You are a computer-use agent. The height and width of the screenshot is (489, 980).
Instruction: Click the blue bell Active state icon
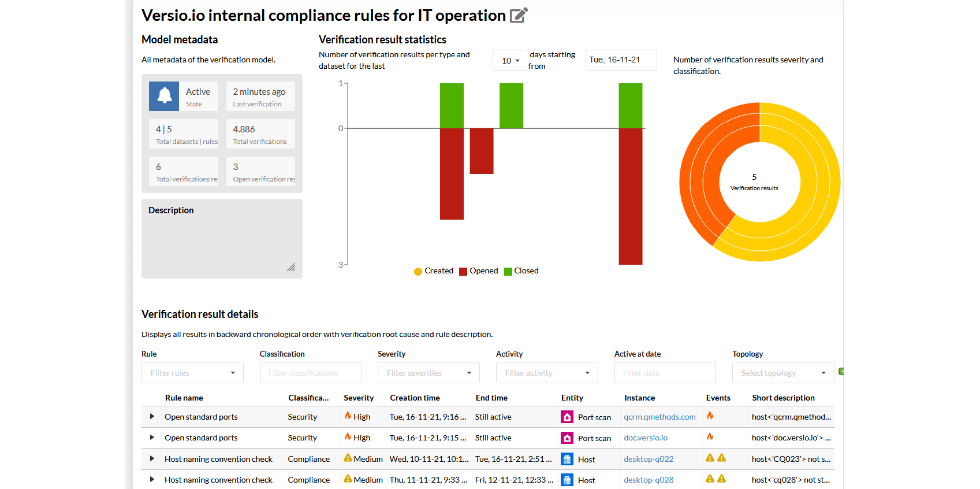pyautogui.click(x=164, y=96)
